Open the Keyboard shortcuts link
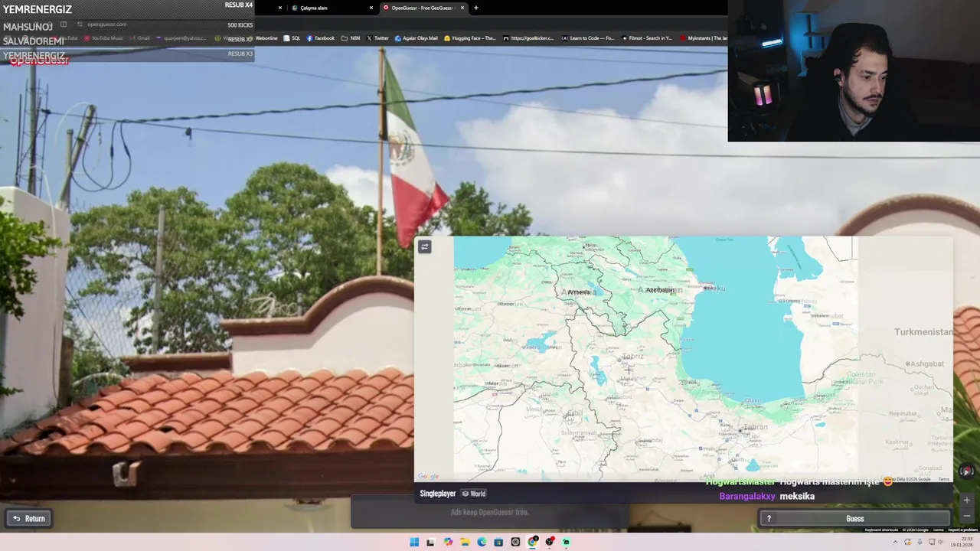980x551 pixels. (881, 530)
